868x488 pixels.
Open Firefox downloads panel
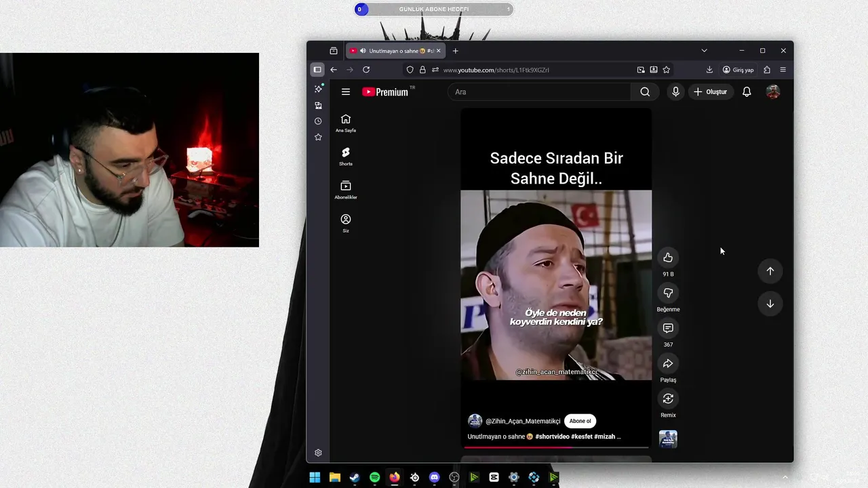pyautogui.click(x=709, y=70)
